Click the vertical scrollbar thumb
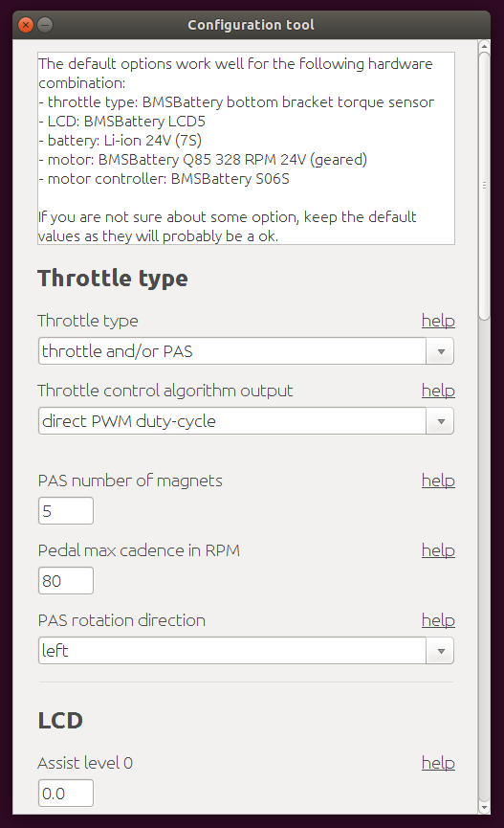504x828 pixels. [484, 186]
